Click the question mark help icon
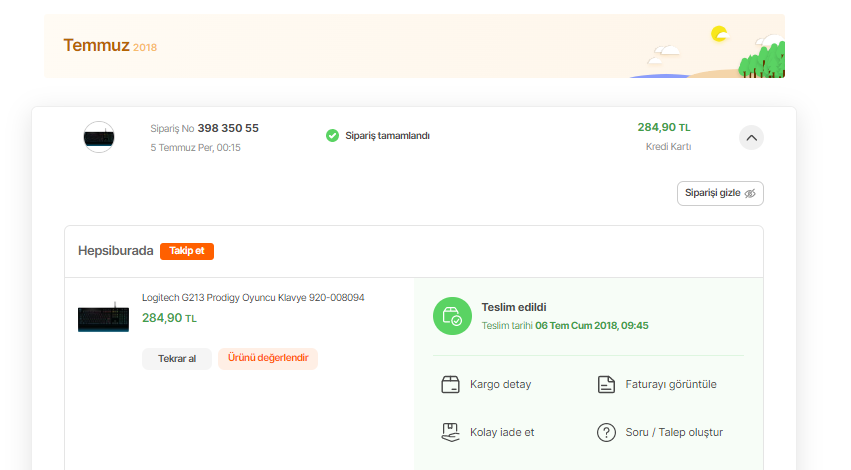Image resolution: width=851 pixels, height=470 pixels. click(x=606, y=433)
